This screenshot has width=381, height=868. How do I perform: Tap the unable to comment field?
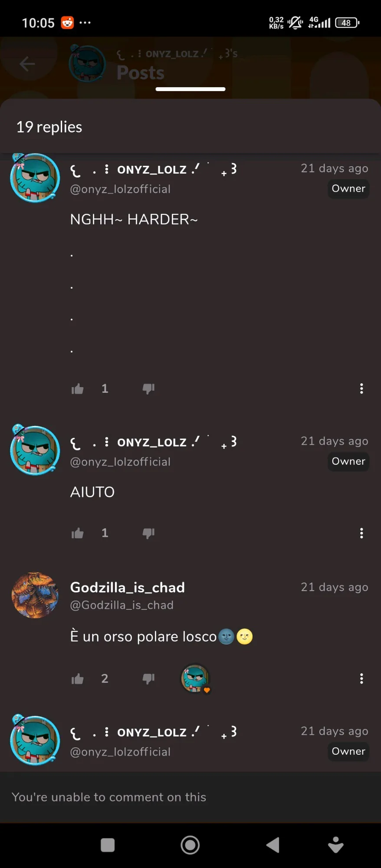pyautogui.click(x=190, y=797)
